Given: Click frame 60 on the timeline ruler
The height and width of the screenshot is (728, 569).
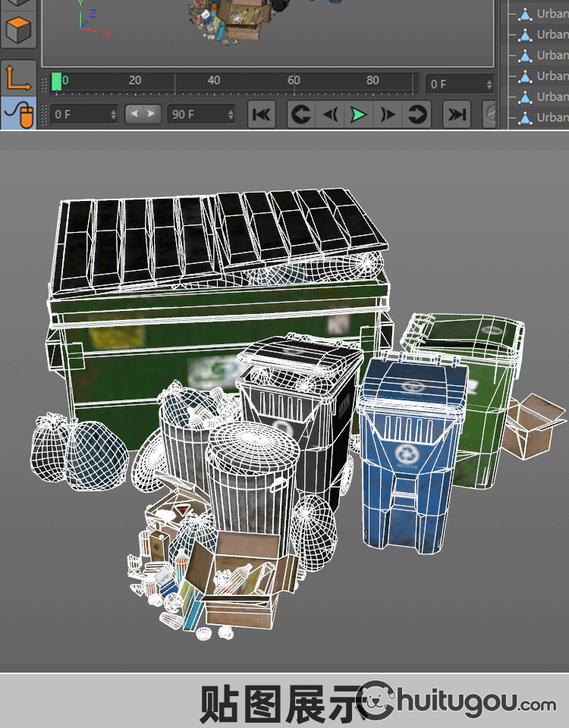Looking at the screenshot, I should coord(294,83).
